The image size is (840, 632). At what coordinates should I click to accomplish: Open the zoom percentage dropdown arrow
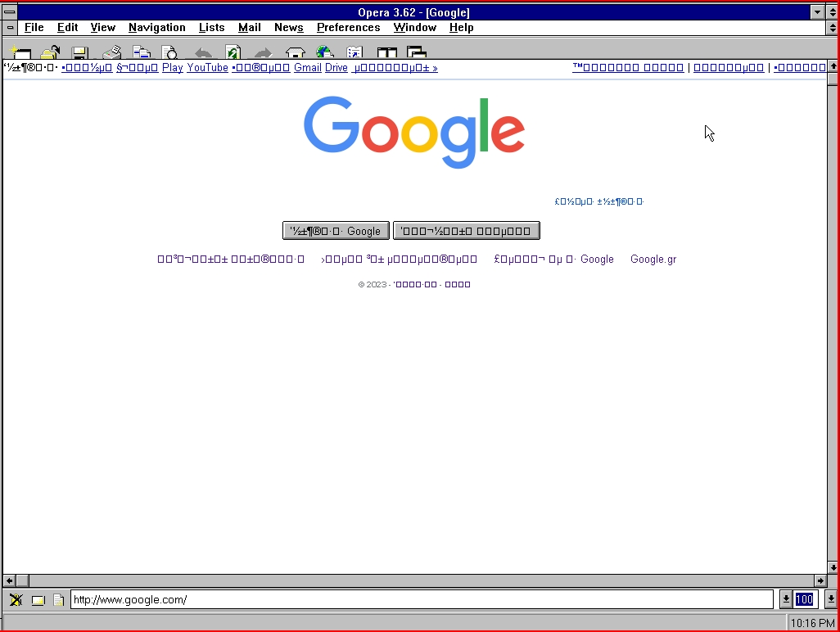pyautogui.click(x=830, y=599)
